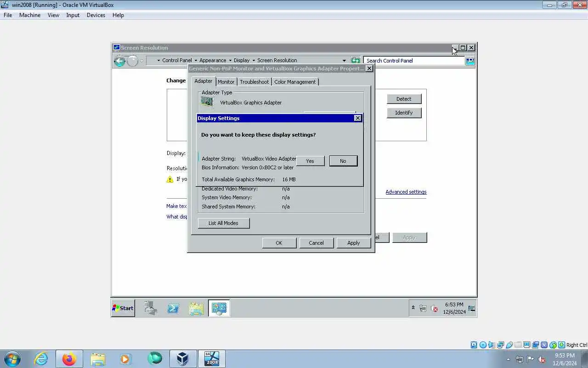Image resolution: width=588 pixels, height=368 pixels.
Task: Launch Internet Explorer from host taskbar
Action: pos(41,359)
